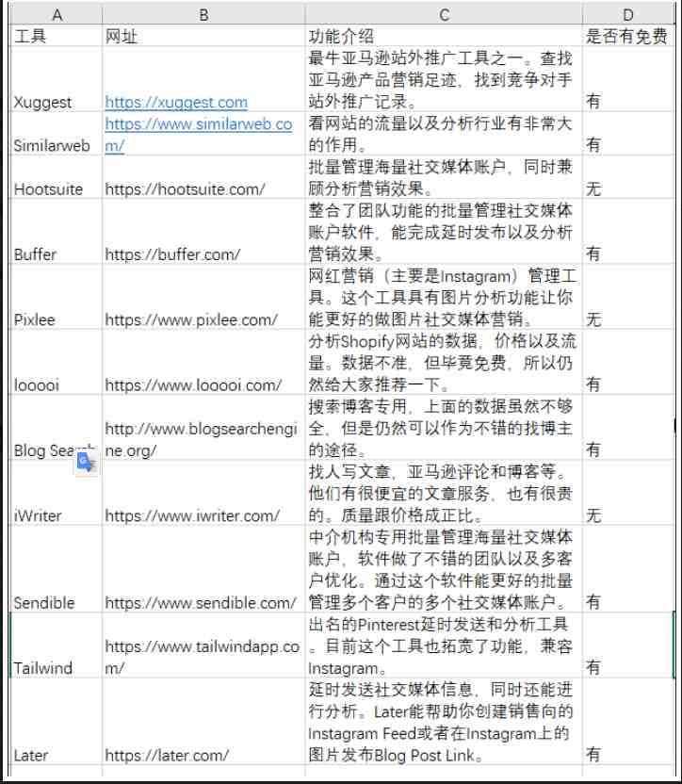Select the header cell '是否有免费'
The image size is (682, 784).
pos(628,36)
